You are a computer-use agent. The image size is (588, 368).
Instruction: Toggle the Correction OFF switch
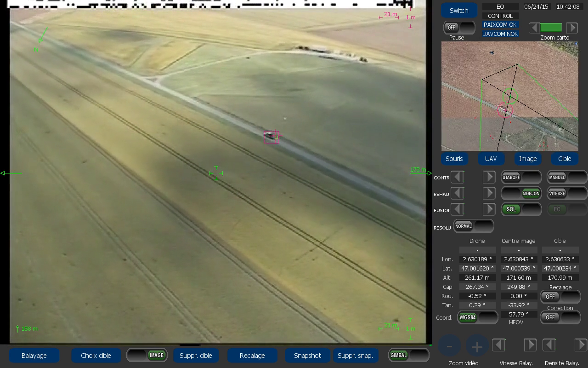[560, 317]
